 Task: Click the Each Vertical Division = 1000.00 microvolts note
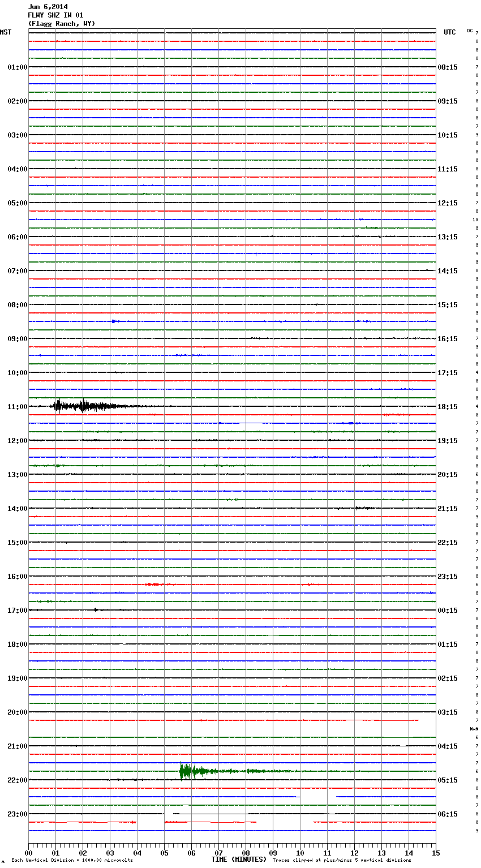click(72, 861)
